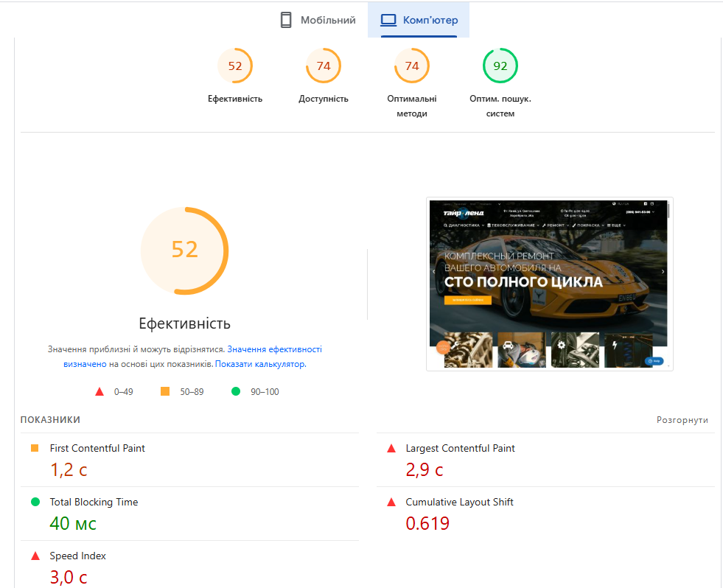Click the ПОКАЗНИКИ section heading

click(50, 420)
